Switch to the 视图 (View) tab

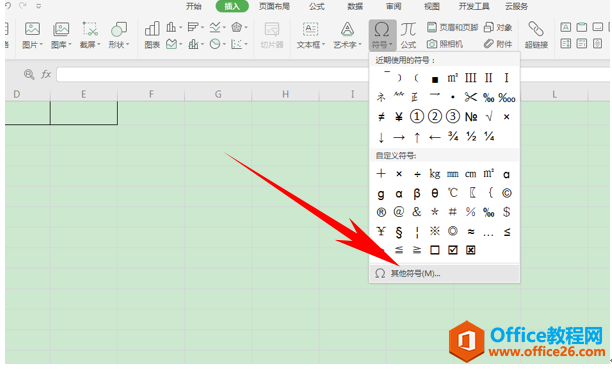point(432,6)
